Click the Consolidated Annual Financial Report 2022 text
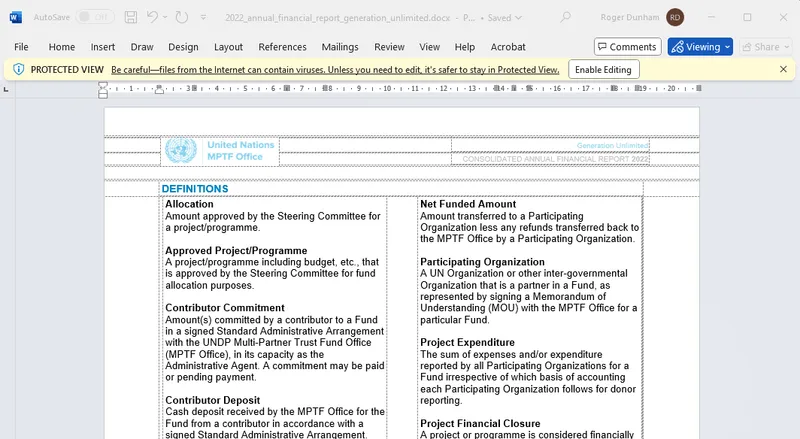 [555, 159]
